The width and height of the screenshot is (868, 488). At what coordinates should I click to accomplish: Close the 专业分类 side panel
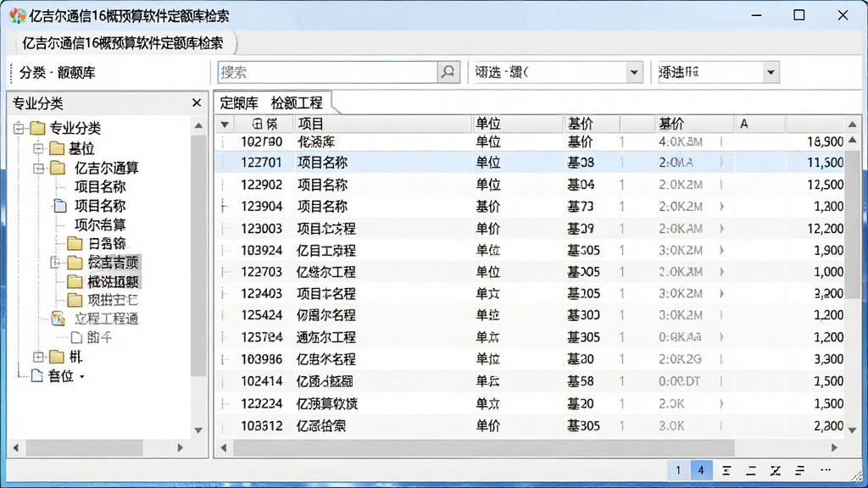[x=196, y=103]
